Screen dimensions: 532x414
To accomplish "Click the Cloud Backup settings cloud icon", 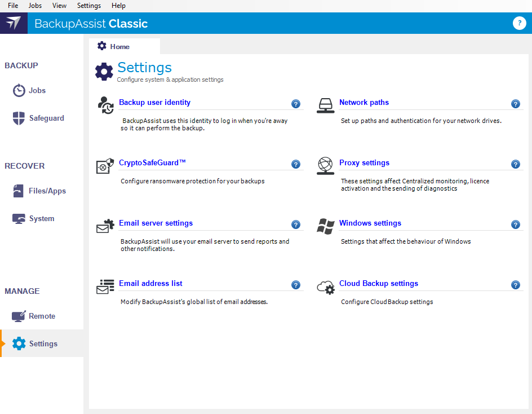I will point(326,287).
